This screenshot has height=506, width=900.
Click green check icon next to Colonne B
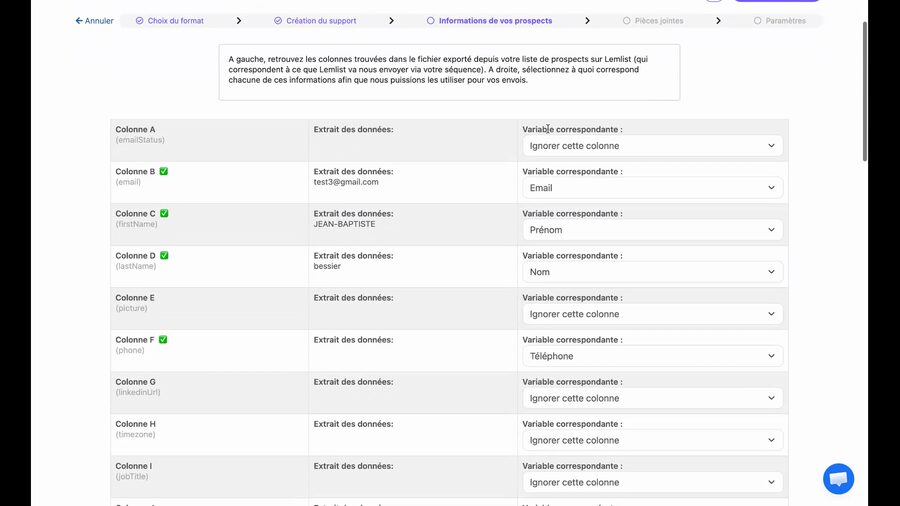164,171
